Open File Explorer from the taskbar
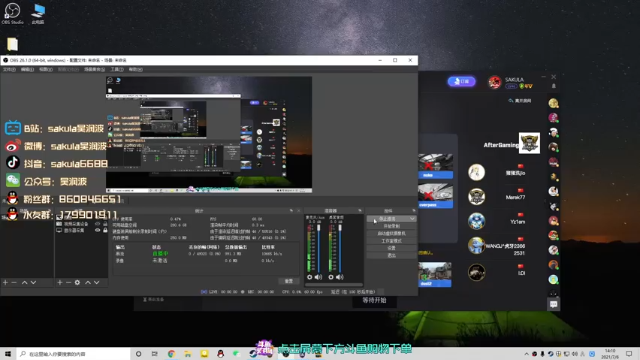640x360 pixels. click(188, 354)
